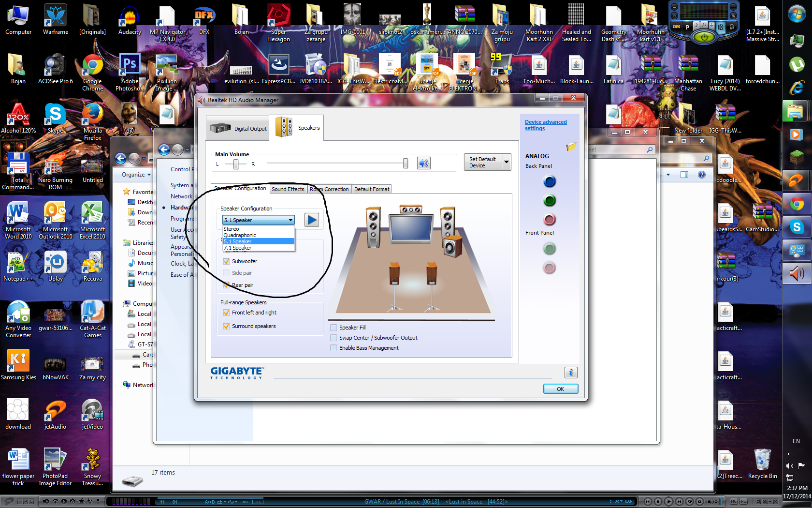
Task: Enable Bass Management checkbox
Action: (333, 348)
